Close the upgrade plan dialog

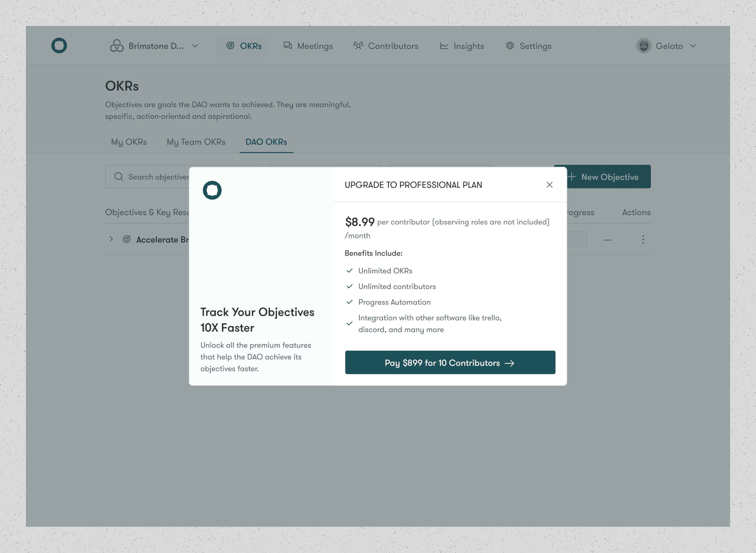[x=549, y=185]
